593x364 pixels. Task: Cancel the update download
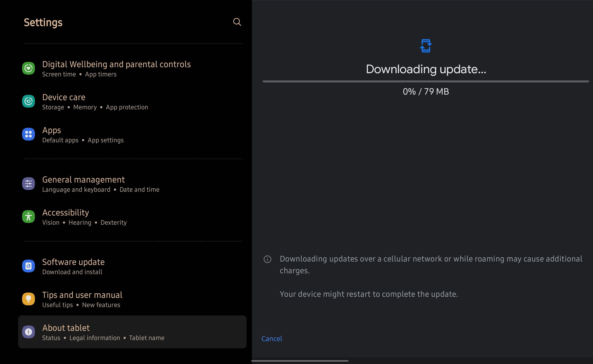pos(272,339)
